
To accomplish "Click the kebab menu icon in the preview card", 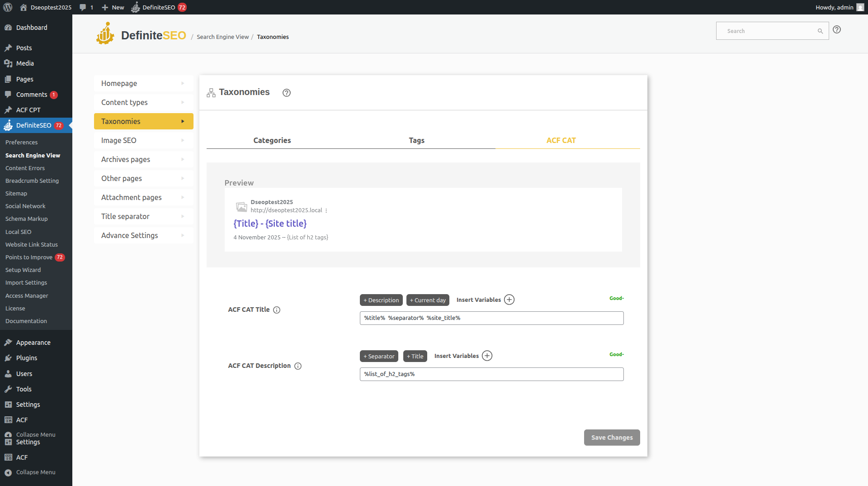I will tap(326, 210).
